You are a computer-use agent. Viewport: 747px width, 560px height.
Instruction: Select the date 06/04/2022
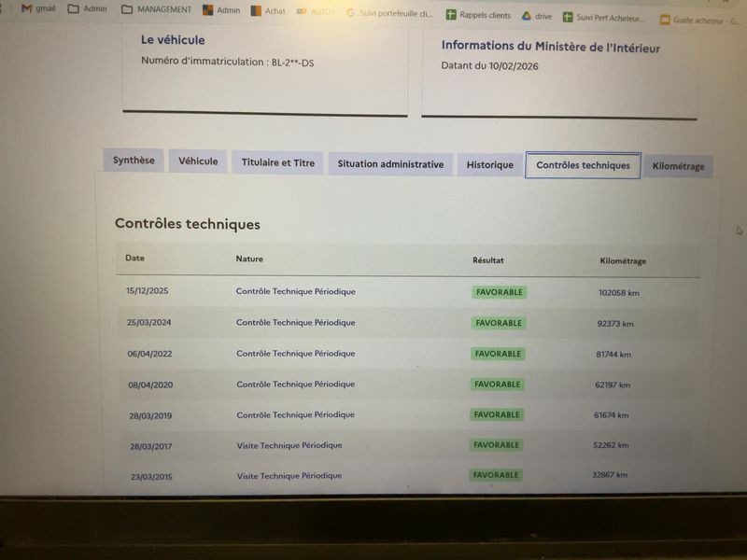click(x=149, y=354)
